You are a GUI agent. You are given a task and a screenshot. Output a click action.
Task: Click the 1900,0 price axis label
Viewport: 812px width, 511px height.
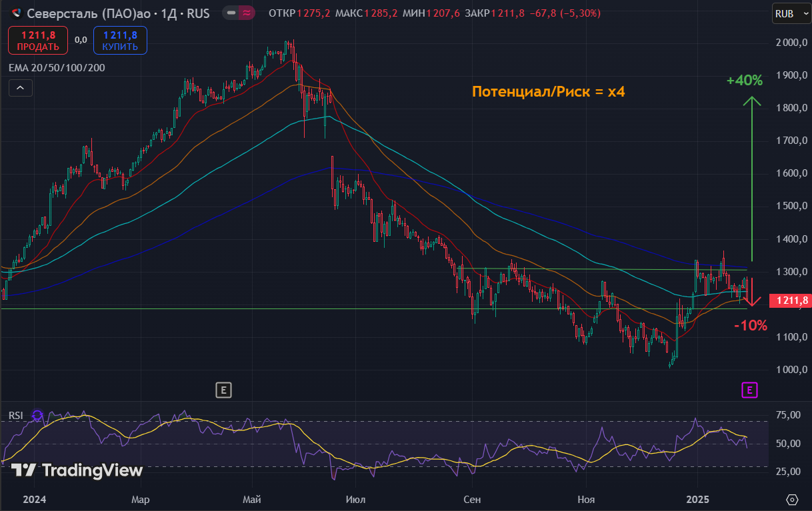pyautogui.click(x=791, y=75)
